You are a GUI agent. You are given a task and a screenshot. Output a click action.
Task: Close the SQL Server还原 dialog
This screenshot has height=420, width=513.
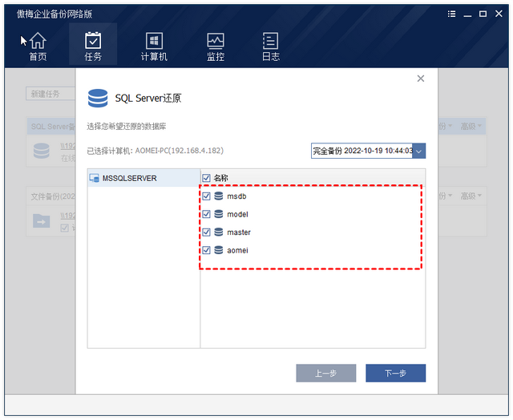pos(421,79)
